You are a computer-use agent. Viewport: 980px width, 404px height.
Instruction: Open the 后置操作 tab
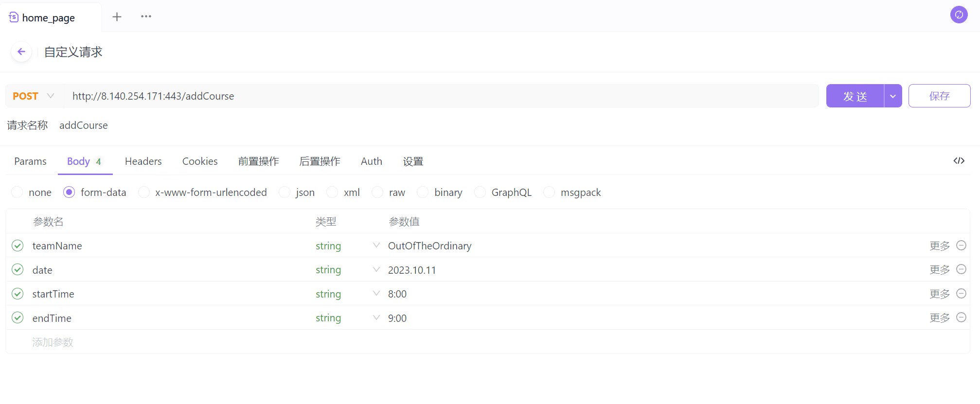pyautogui.click(x=320, y=161)
